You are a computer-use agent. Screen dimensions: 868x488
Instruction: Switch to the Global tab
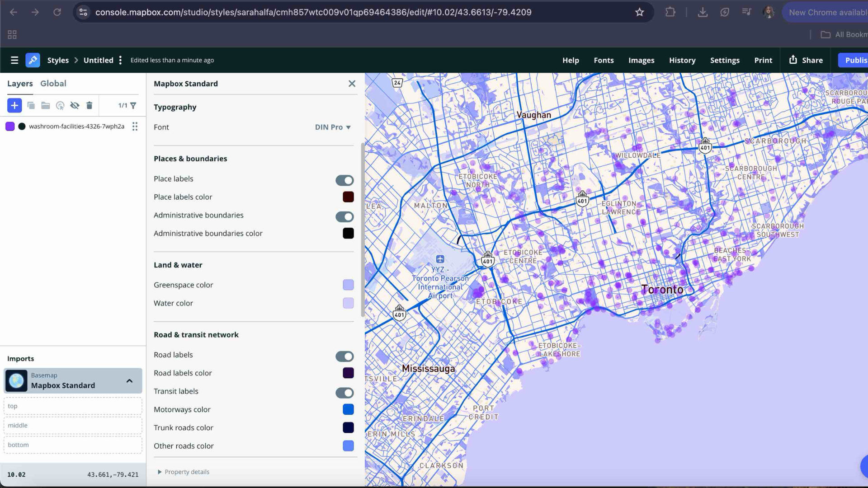(53, 83)
